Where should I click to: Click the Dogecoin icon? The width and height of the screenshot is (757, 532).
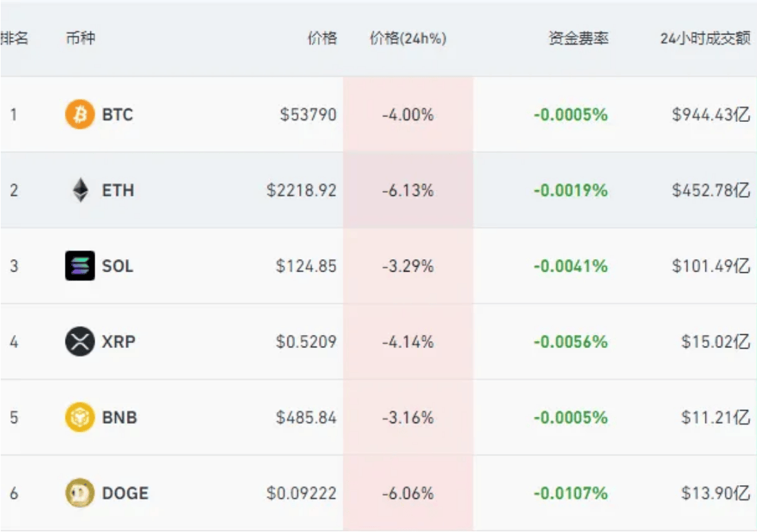coord(79,493)
